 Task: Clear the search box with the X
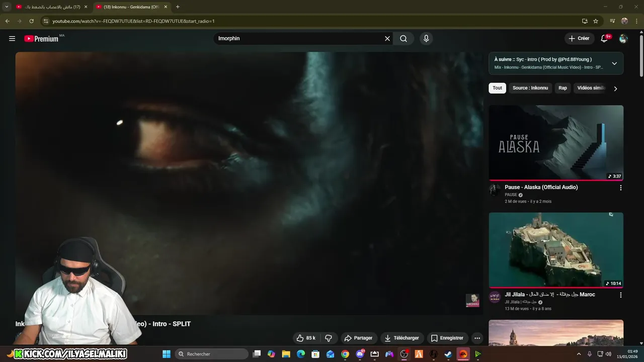tap(387, 39)
